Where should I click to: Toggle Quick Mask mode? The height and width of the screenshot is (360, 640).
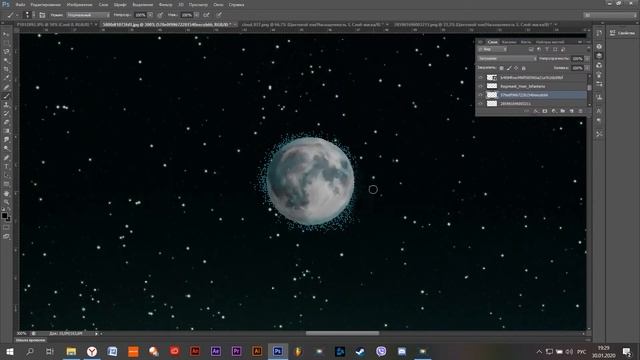coord(6,227)
